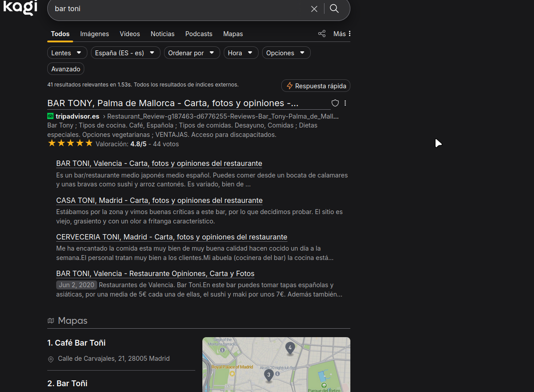Switch to the Vídeos tab

pyautogui.click(x=130, y=34)
